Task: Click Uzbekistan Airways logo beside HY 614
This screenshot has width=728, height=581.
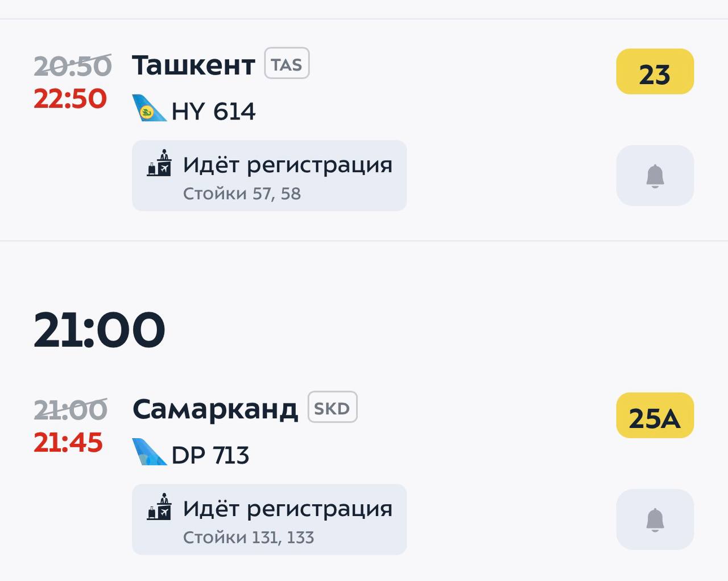Action: (149, 109)
